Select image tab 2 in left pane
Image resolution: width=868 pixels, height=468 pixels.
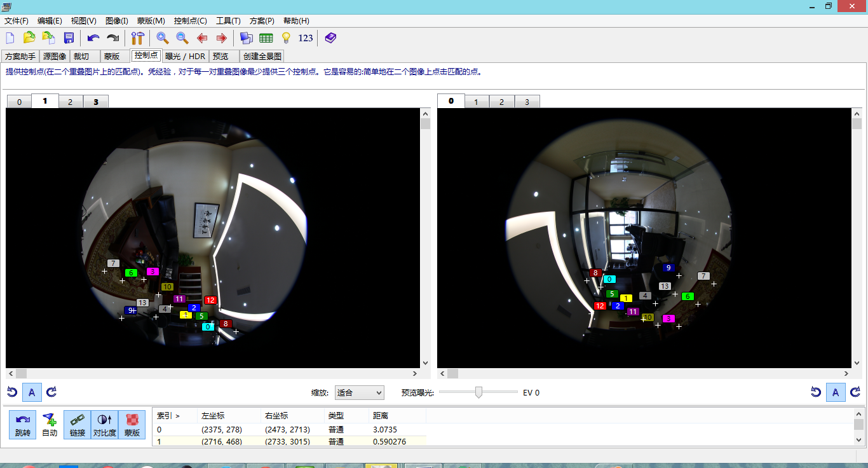[71, 102]
